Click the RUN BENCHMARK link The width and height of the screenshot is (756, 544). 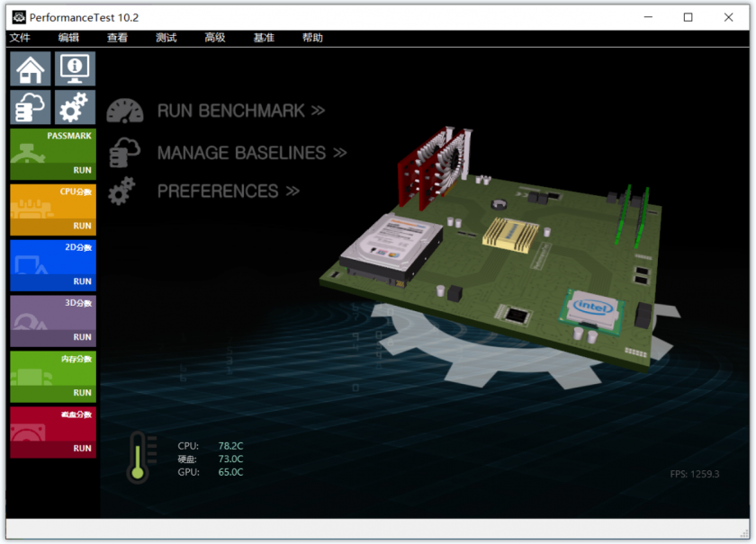[x=241, y=111]
